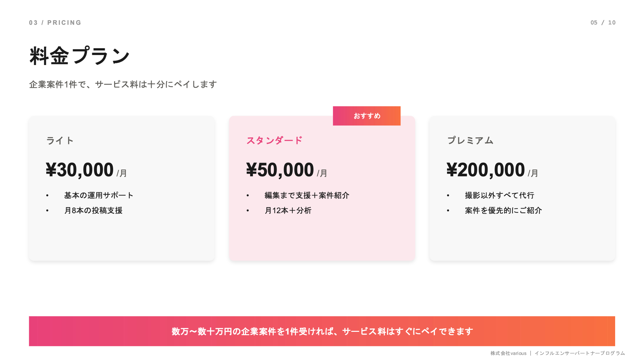Click the 案件を優先的にご紹介 bullet item
Image resolution: width=644 pixels, height=362 pixels.
coord(503,210)
